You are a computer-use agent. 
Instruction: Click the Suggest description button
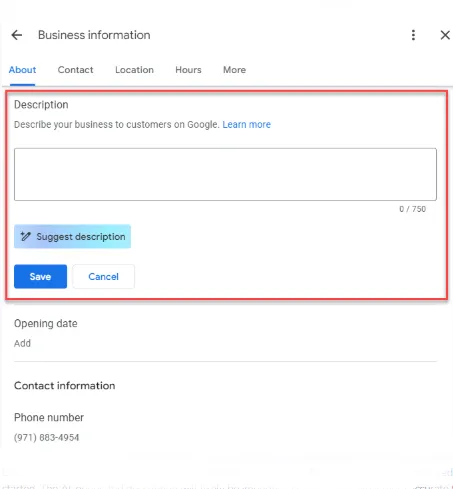click(72, 236)
